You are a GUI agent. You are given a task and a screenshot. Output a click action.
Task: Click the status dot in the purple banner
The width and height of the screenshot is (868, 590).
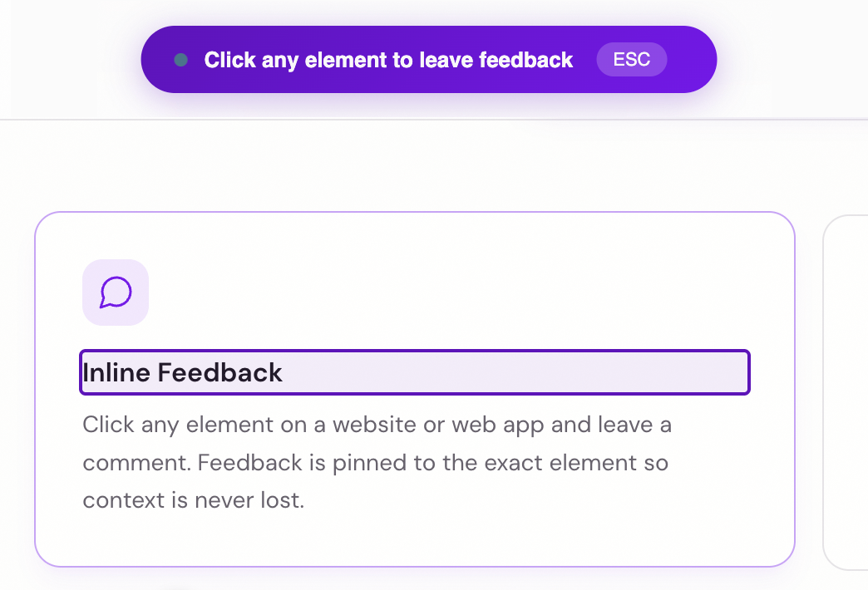pyautogui.click(x=181, y=60)
